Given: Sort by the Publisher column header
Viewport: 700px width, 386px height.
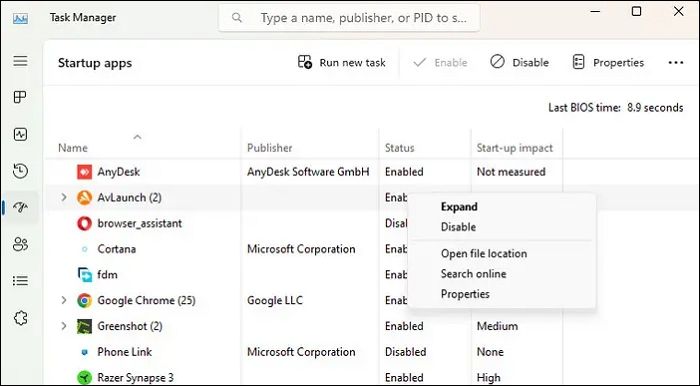Looking at the screenshot, I should coord(270,148).
